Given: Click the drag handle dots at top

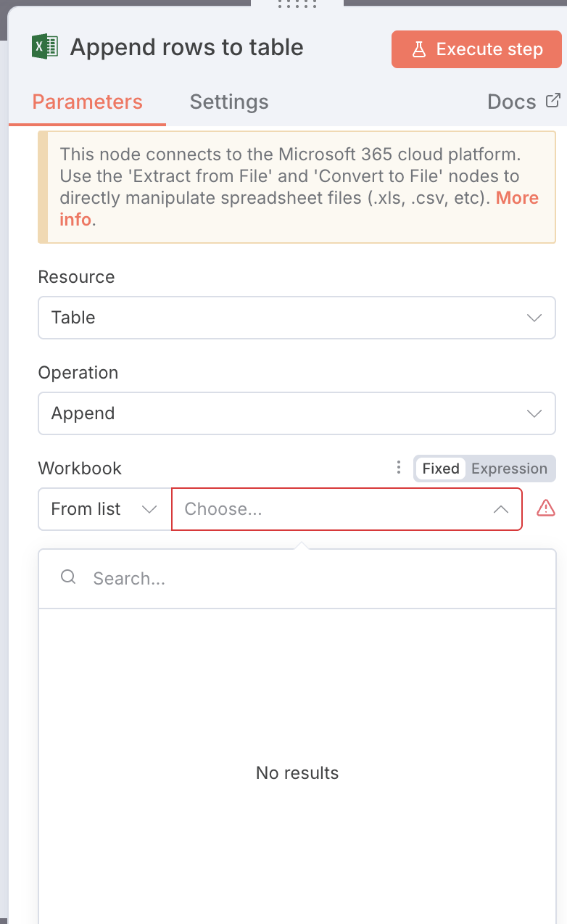Looking at the screenshot, I should [297, 4].
